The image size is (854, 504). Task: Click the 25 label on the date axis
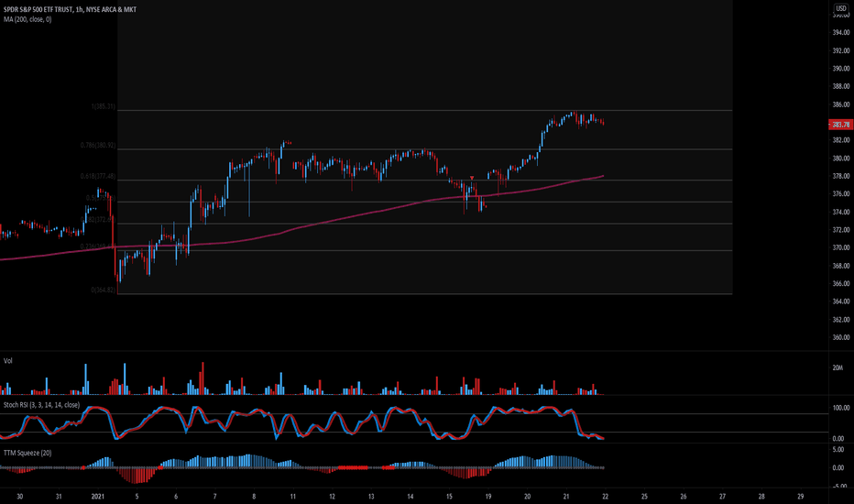click(x=644, y=497)
